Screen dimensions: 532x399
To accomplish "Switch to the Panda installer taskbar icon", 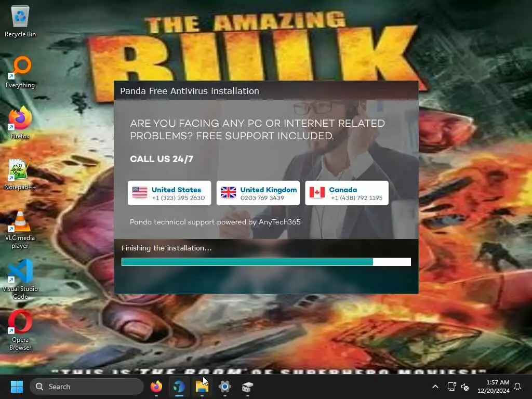I will [x=179, y=387].
